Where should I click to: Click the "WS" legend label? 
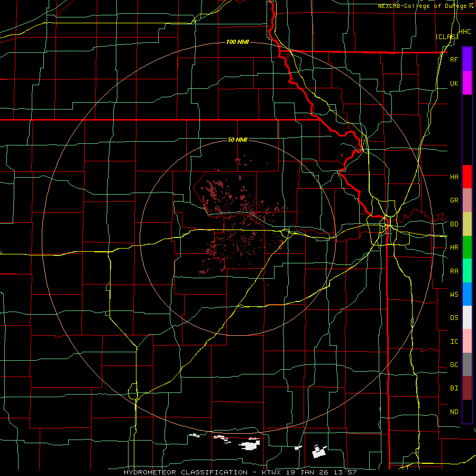(454, 294)
